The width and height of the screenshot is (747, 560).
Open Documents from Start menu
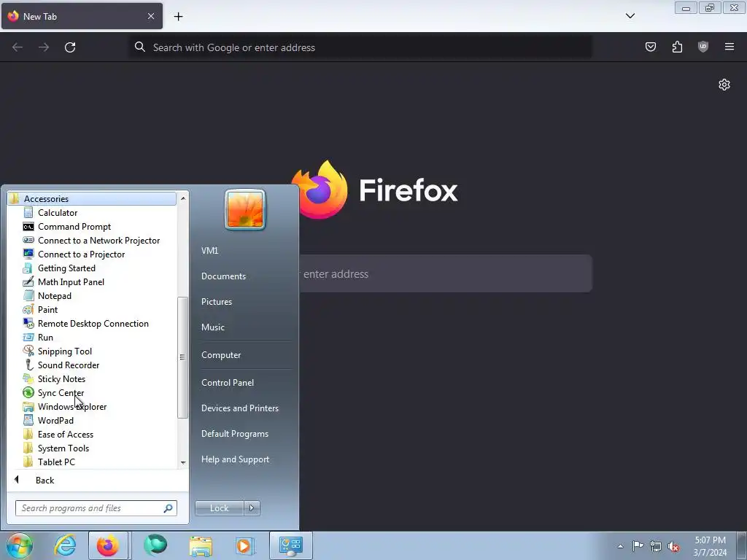[x=223, y=276]
